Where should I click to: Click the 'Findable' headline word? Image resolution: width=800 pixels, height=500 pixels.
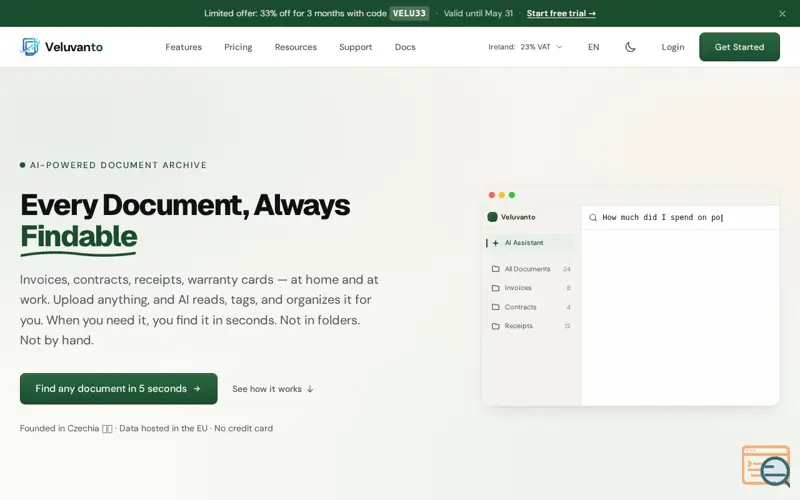79,236
